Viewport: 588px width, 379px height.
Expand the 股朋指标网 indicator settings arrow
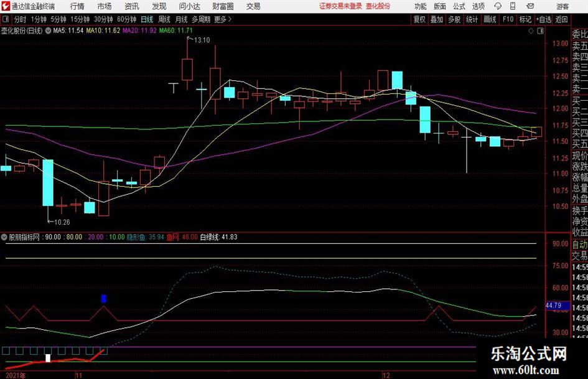pos(4,236)
